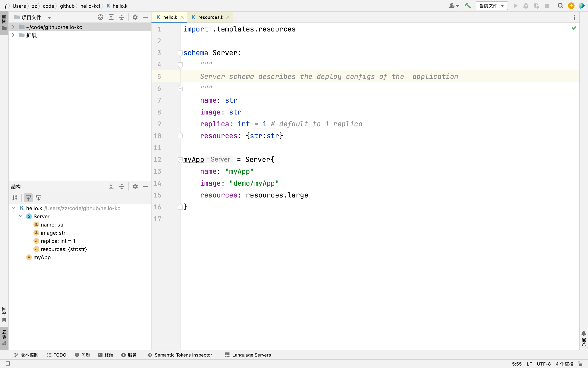Open 书签 bookmarks side tab
The width and height of the screenshot is (588, 368).
[x=4, y=314]
